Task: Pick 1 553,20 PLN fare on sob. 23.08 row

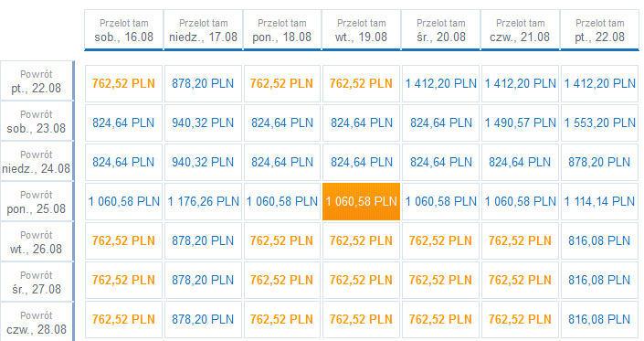Action: pos(599,123)
